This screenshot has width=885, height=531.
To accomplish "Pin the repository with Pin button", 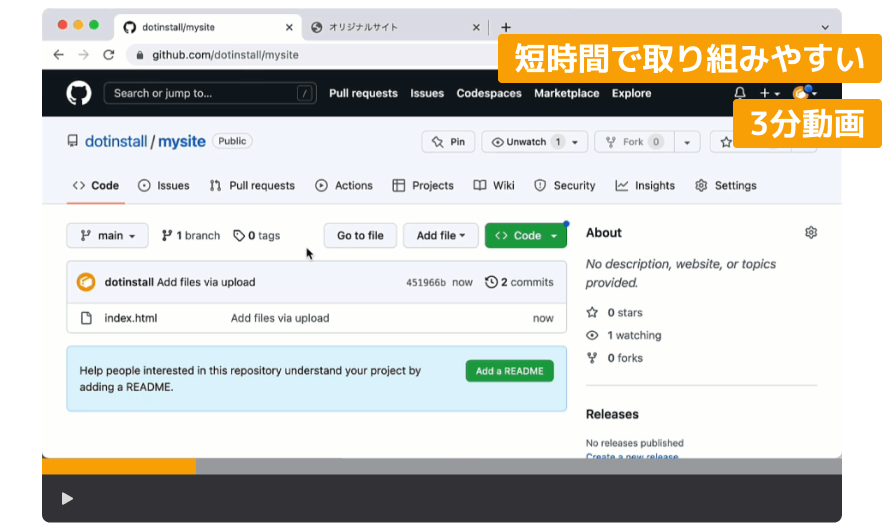I will [x=448, y=142].
